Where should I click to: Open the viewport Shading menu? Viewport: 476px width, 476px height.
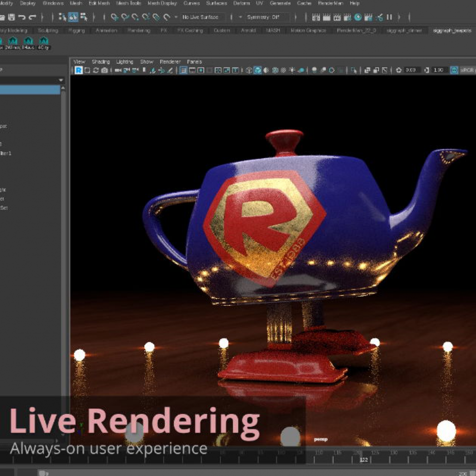101,61
